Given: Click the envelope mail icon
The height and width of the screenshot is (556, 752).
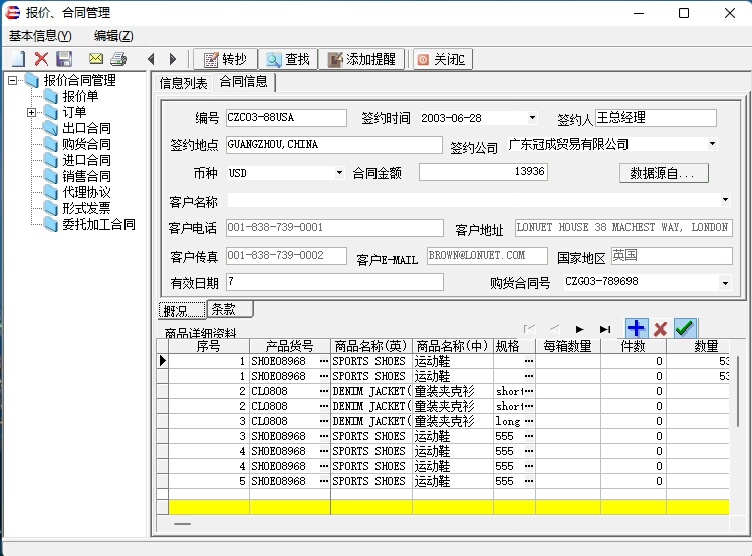Looking at the screenshot, I should pos(96,59).
